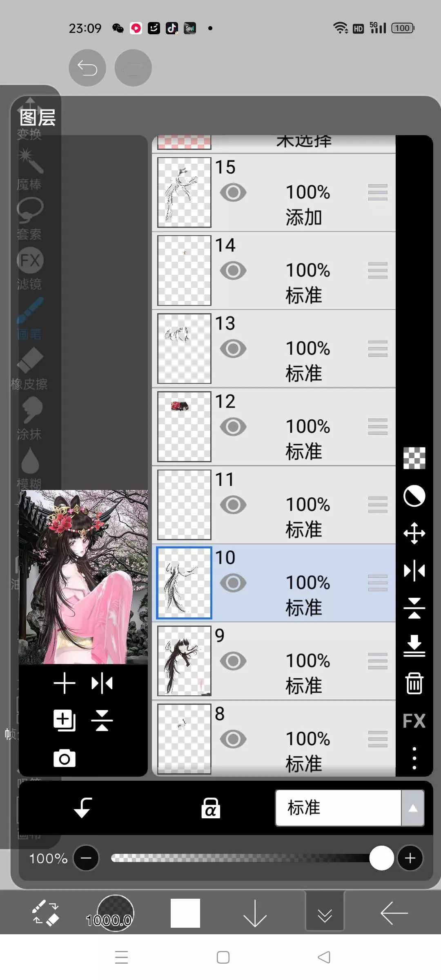Open the FX filter option in right sidebar
The image size is (441, 980).
click(414, 721)
